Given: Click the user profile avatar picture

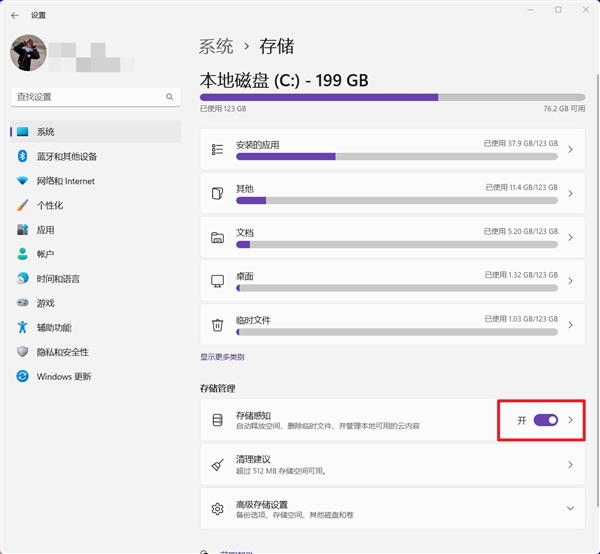Looking at the screenshot, I should pyautogui.click(x=28, y=53).
